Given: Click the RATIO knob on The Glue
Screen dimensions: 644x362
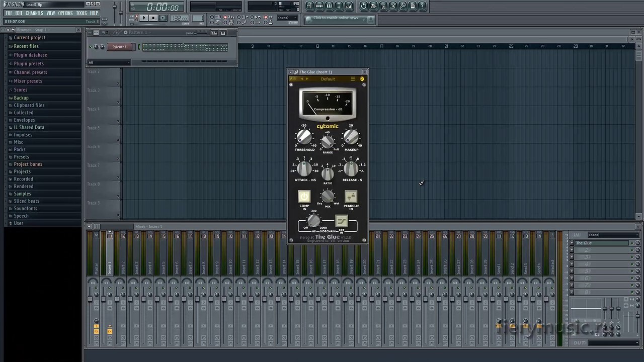Looking at the screenshot, I should click(328, 174).
